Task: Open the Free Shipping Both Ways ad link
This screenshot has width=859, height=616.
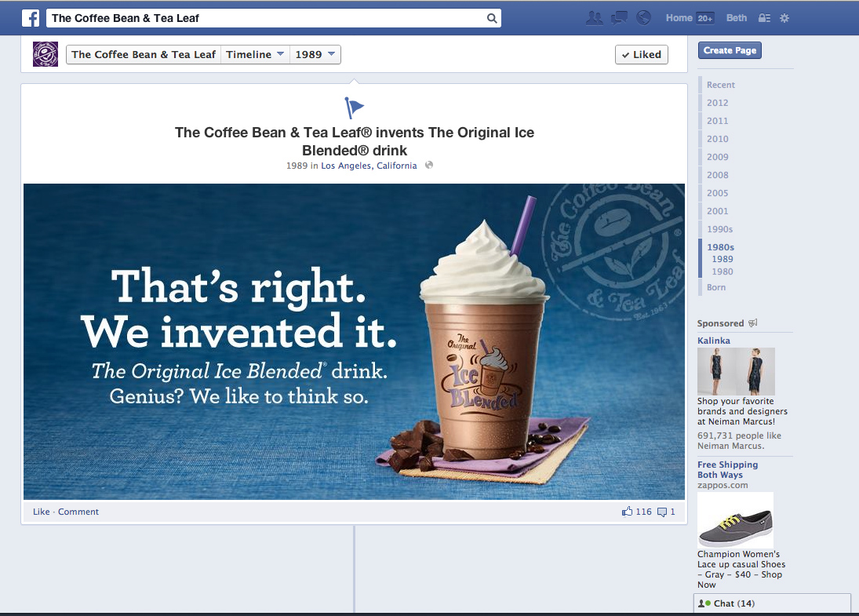Action: coord(727,470)
